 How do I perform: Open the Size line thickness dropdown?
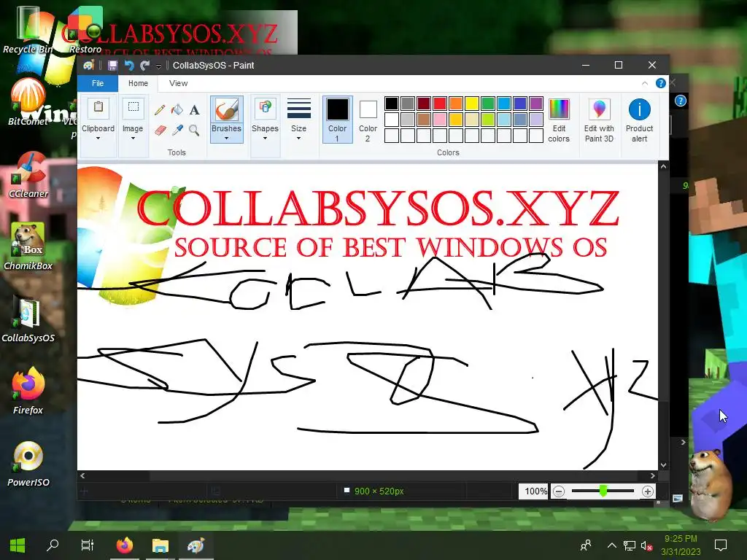pyautogui.click(x=298, y=120)
